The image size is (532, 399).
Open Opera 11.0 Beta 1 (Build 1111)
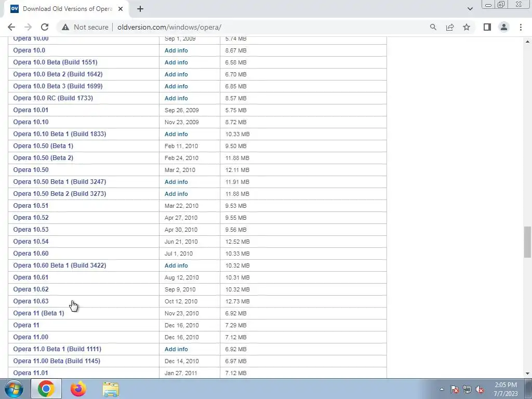point(57,349)
